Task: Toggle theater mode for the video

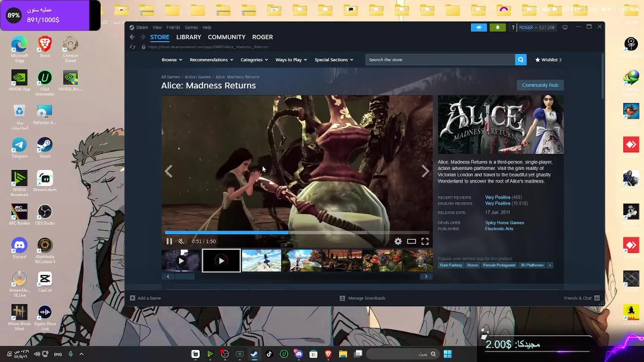Action: 412,241
